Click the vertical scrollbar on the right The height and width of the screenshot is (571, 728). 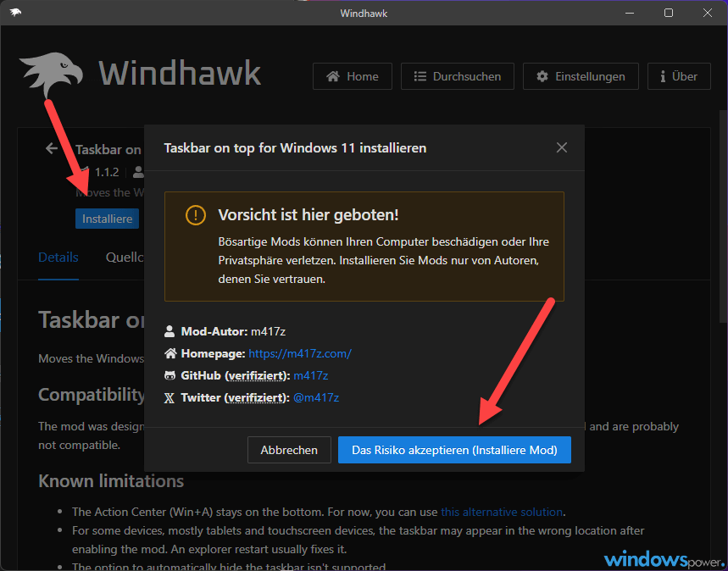724,216
